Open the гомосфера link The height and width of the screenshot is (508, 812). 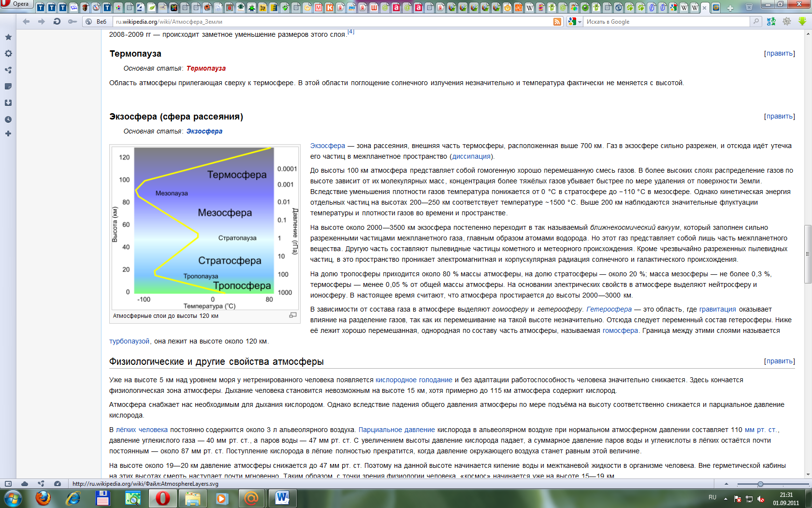coord(621,330)
